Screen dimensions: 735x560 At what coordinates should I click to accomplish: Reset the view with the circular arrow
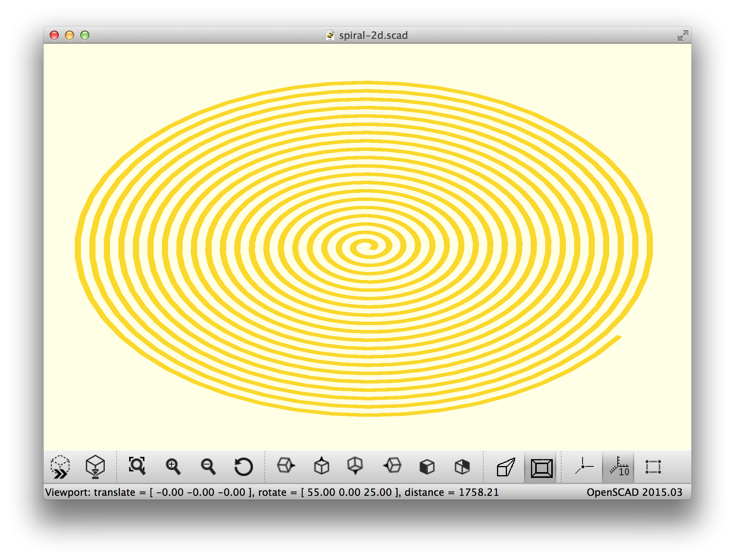(243, 466)
